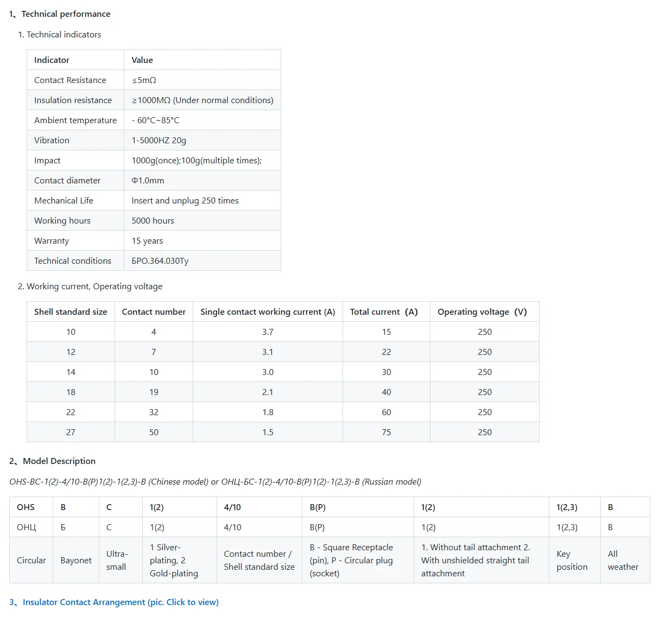
Task: Select the 3.7 single contact current cell
Action: [x=268, y=332]
